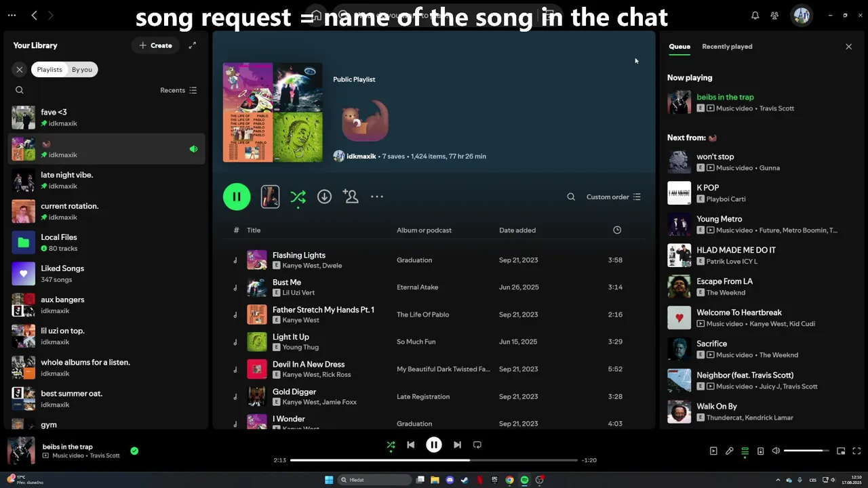Viewport: 868px width, 488px height.
Task: Toggle shuffle in the bottom player bar
Action: 391,445
